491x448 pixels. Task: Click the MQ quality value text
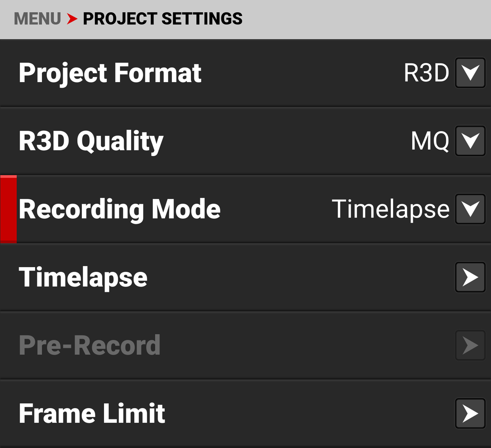click(430, 141)
